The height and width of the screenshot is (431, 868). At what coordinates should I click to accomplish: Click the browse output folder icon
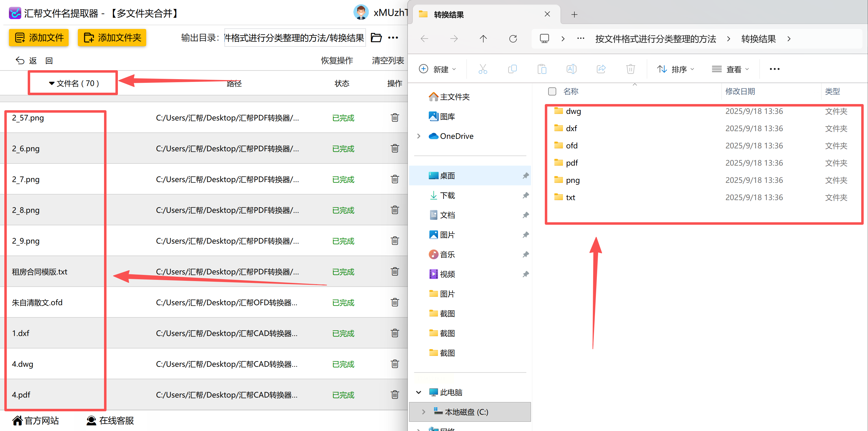[376, 38]
